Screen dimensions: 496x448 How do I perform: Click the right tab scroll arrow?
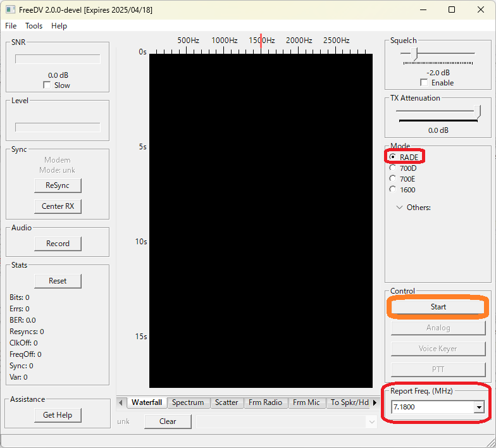click(x=375, y=402)
